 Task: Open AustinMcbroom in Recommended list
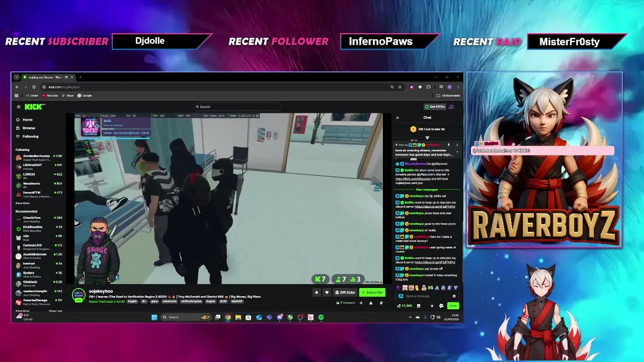tap(39, 255)
